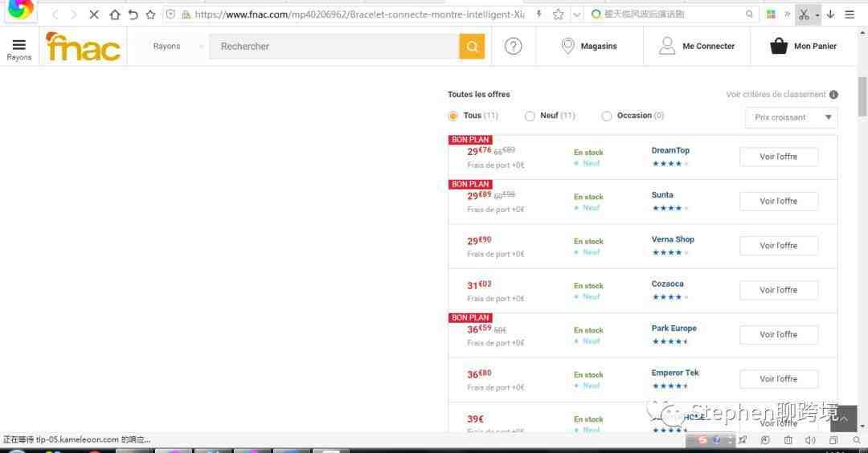The height and width of the screenshot is (453, 868).
Task: Open the browser main menu icon
Action: click(x=850, y=14)
